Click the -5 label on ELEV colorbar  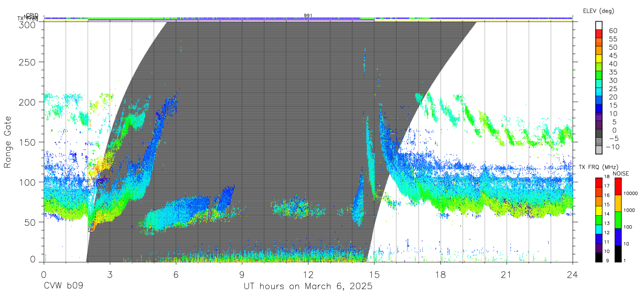tap(613, 138)
